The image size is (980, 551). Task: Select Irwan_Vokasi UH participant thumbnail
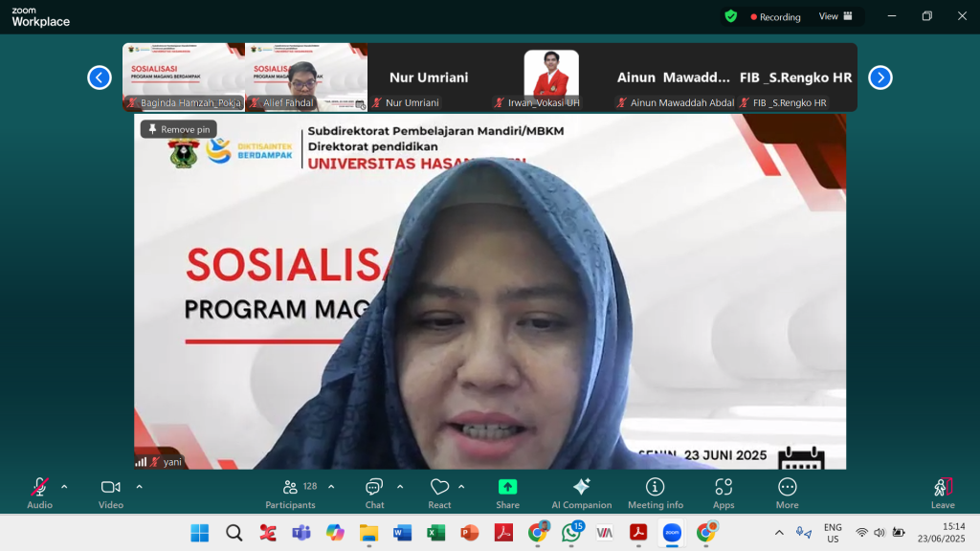551,77
